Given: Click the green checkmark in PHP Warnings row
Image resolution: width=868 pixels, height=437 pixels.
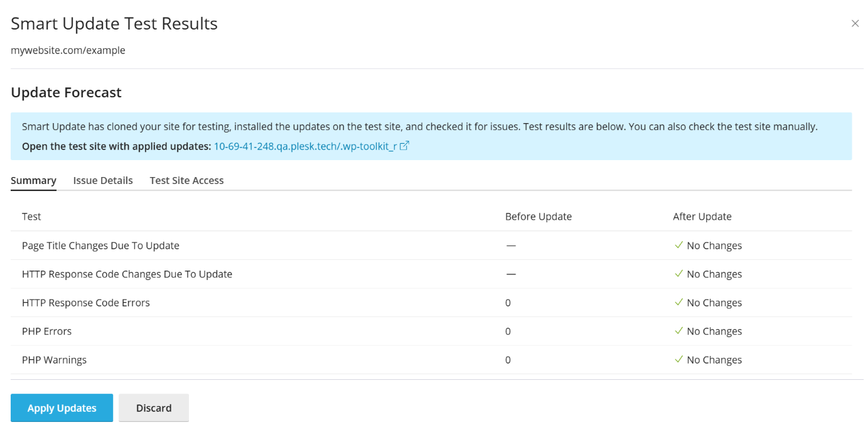Looking at the screenshot, I should pos(678,360).
